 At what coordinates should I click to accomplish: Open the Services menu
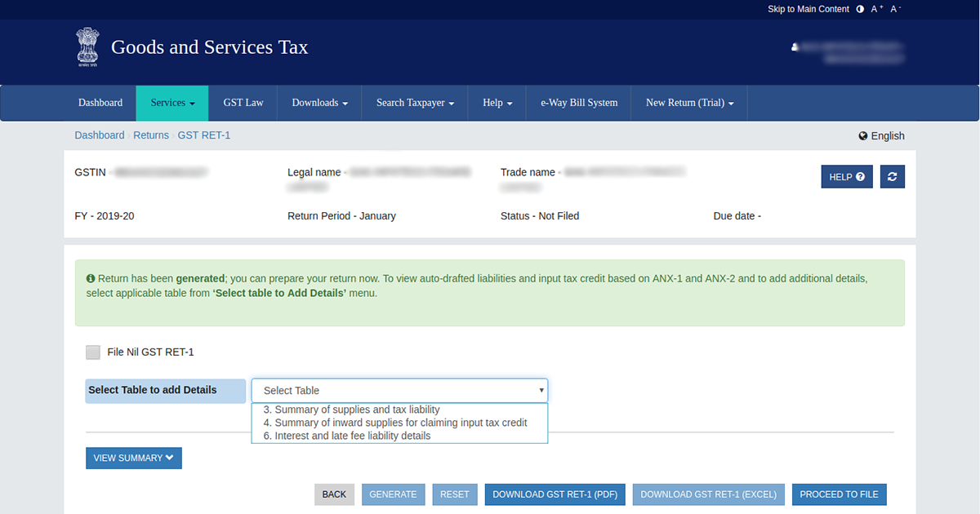(x=172, y=103)
